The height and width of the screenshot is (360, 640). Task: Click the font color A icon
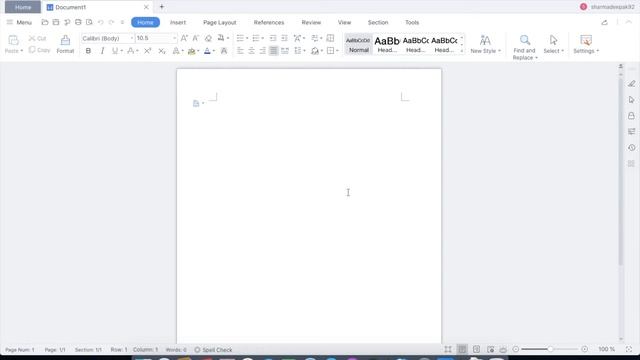click(207, 51)
